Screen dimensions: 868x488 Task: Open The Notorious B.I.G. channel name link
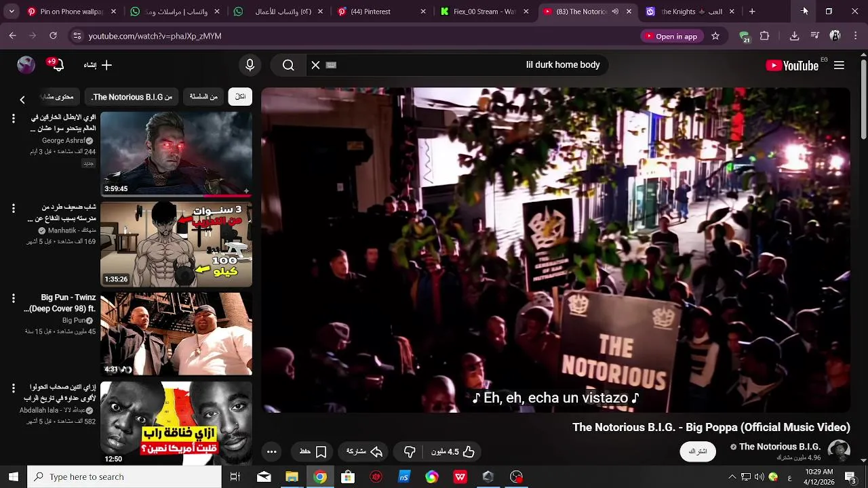coord(780,447)
